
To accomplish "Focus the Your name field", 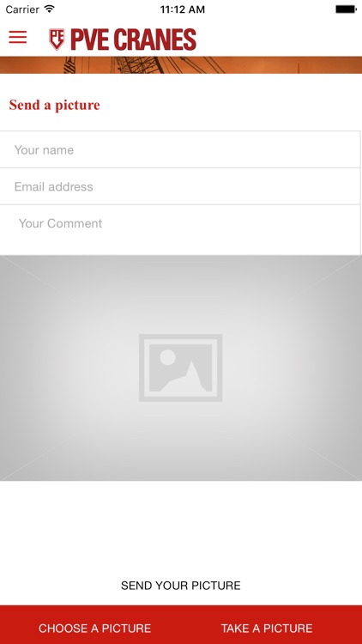I will (x=180, y=149).
